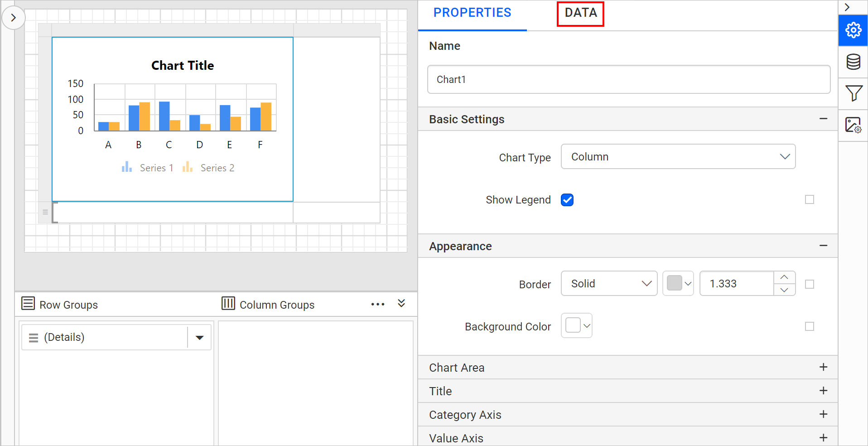Click the Chart Title text in chart
Image resolution: width=868 pixels, height=446 pixels.
pos(183,65)
